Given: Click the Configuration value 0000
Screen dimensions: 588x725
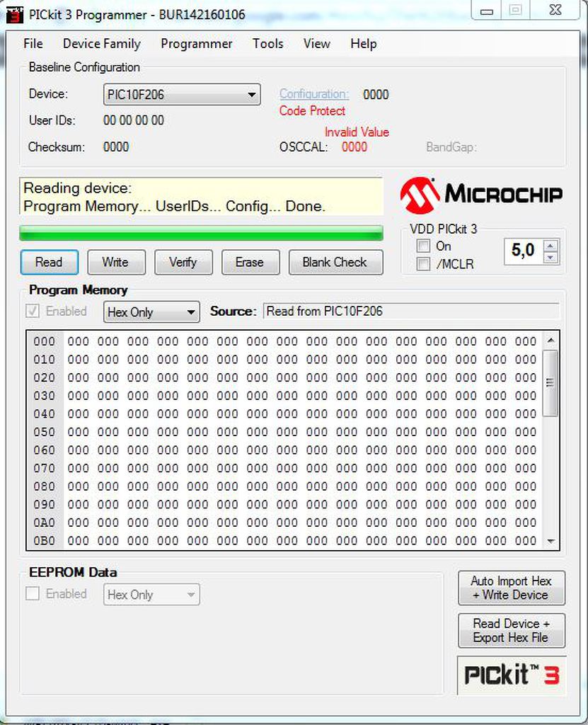Looking at the screenshot, I should pyautogui.click(x=376, y=95).
